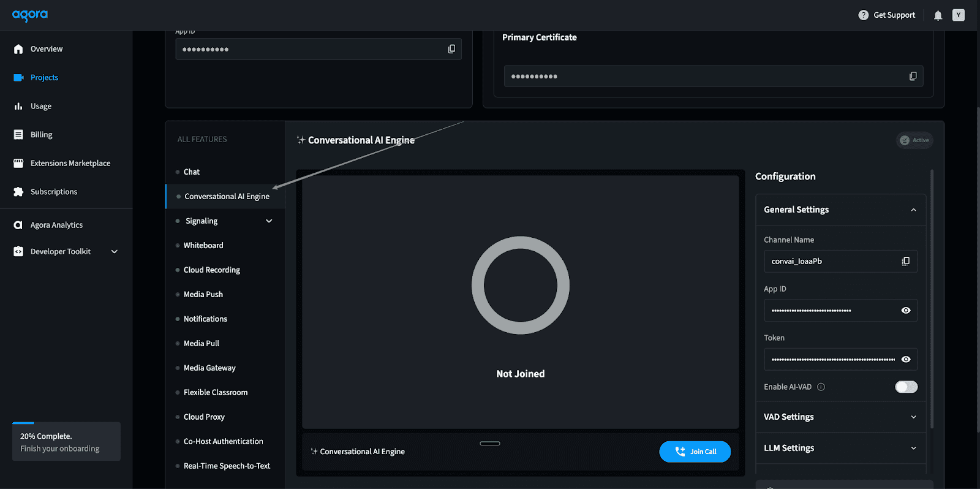
Task: Click Finish your onboarding progress card
Action: 66,442
